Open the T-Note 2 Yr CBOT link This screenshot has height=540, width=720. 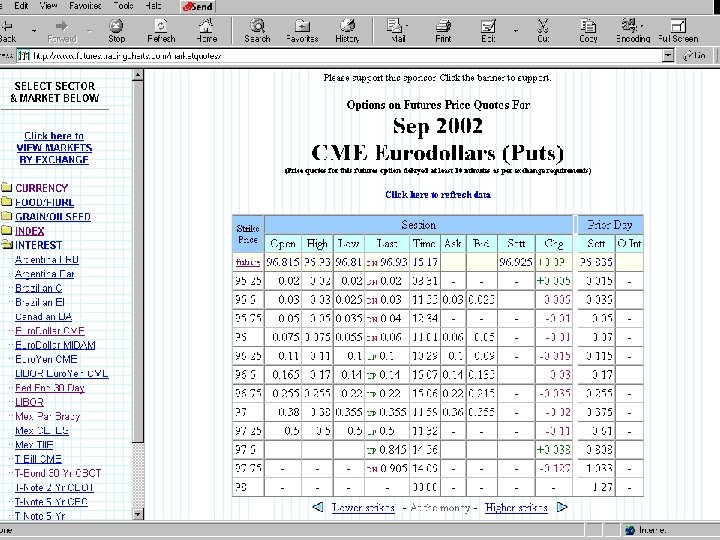[54, 487]
